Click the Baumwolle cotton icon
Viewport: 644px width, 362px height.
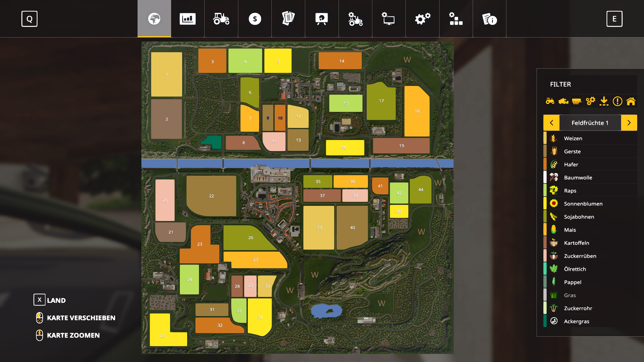(x=554, y=177)
